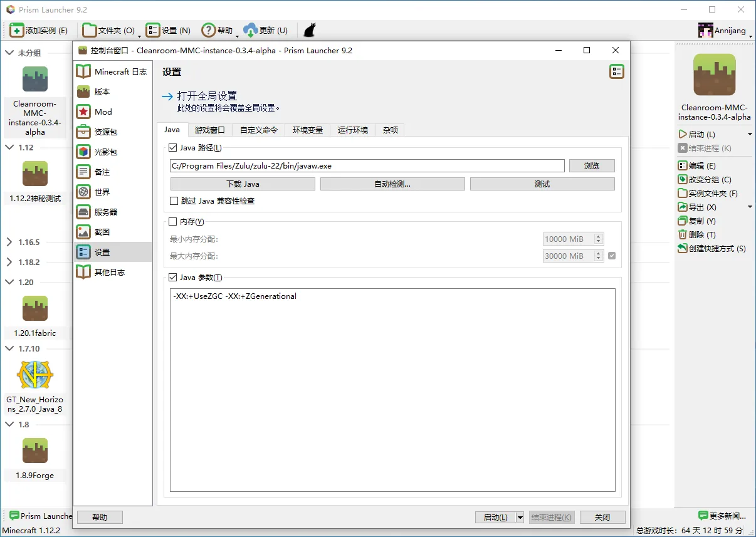
Task: Expand the 1.18.2 group
Action: pyautogui.click(x=9, y=262)
